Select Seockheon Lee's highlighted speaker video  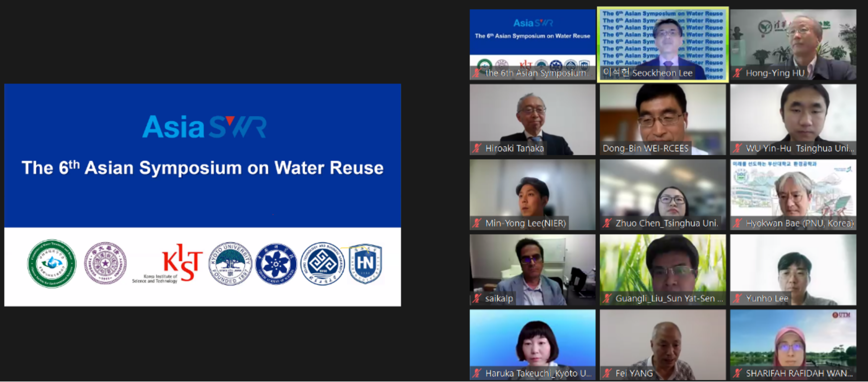[662, 44]
